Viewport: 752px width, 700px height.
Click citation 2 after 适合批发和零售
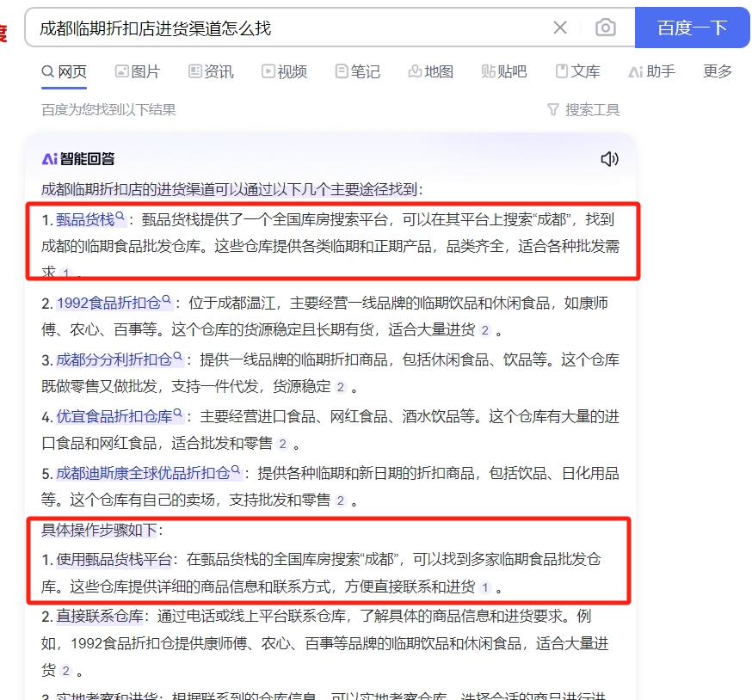point(282,444)
